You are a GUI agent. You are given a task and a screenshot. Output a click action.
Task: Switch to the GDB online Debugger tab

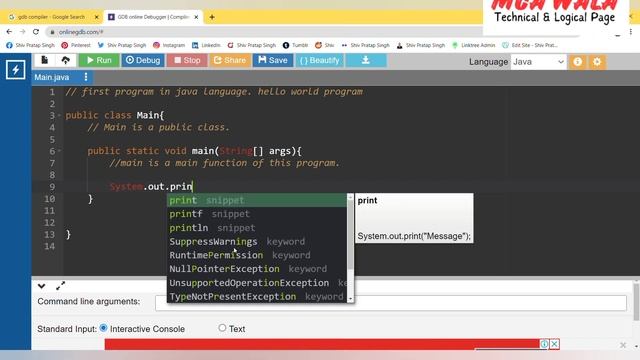(x=153, y=17)
